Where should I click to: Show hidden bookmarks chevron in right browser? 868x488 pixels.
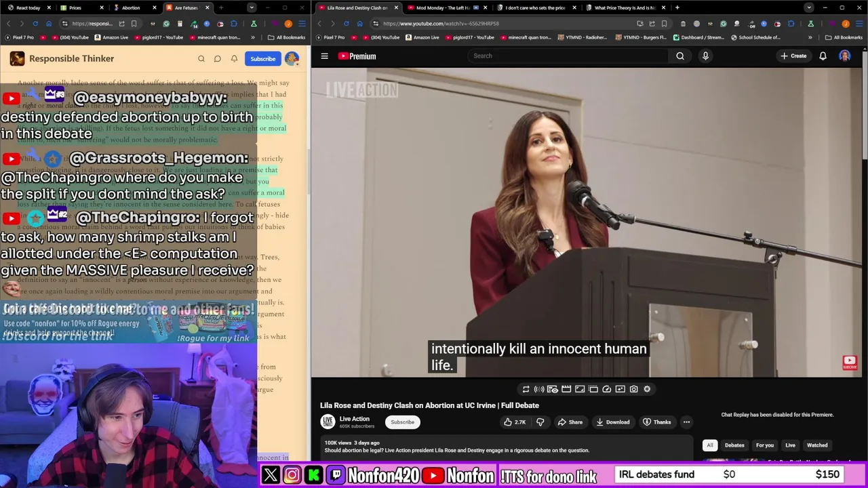(x=810, y=37)
